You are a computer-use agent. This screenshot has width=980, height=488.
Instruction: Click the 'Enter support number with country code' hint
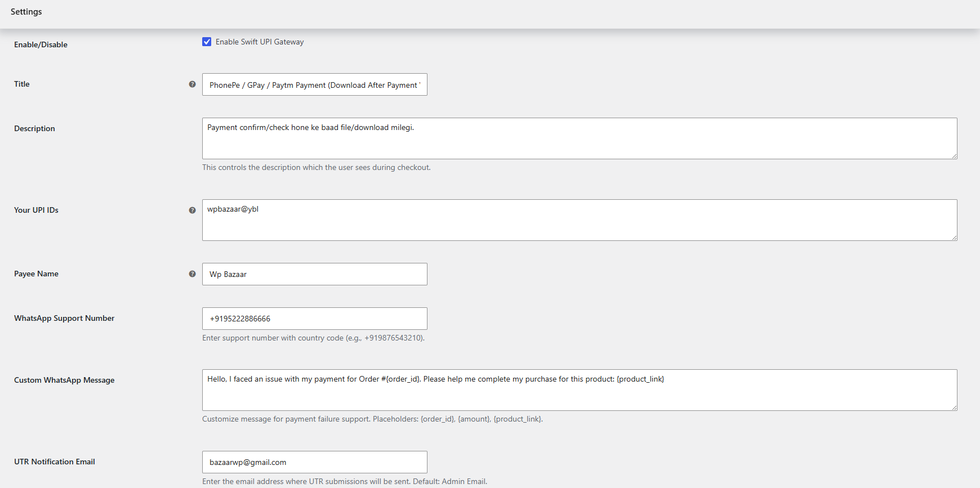coord(314,338)
